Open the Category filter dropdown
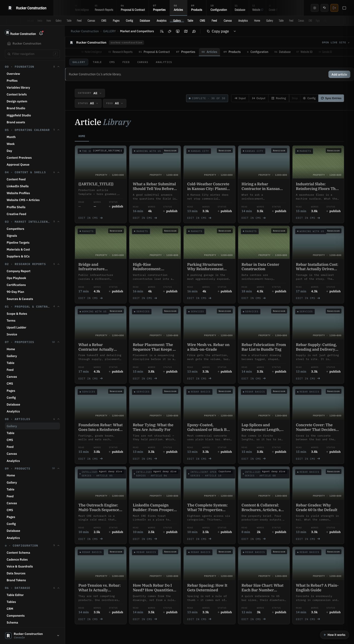354x644 pixels. click(x=90, y=93)
